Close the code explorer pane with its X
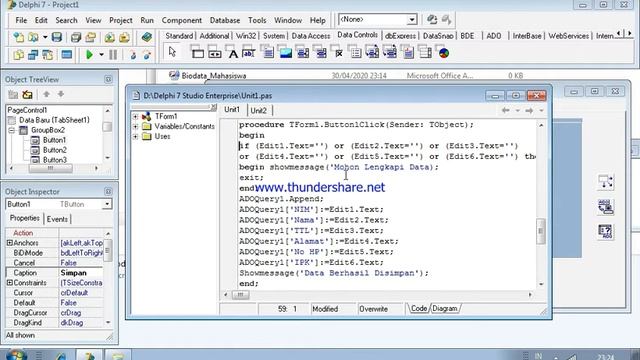 pos(213,107)
